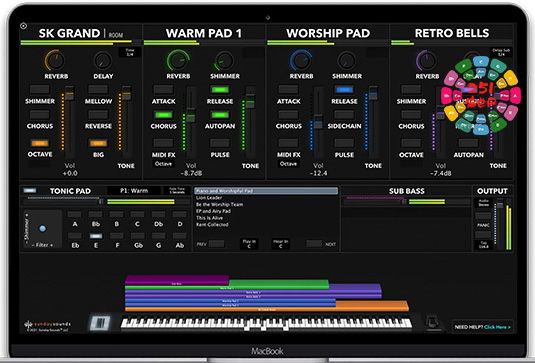Toggle the Tonic Pad power switch
The image size is (535, 363).
click(30, 190)
